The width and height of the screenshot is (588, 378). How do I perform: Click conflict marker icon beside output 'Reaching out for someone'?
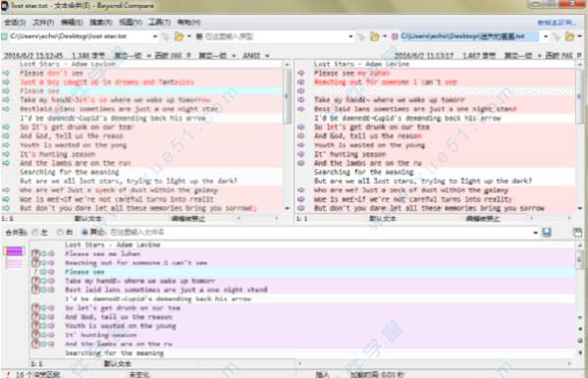coord(35,263)
